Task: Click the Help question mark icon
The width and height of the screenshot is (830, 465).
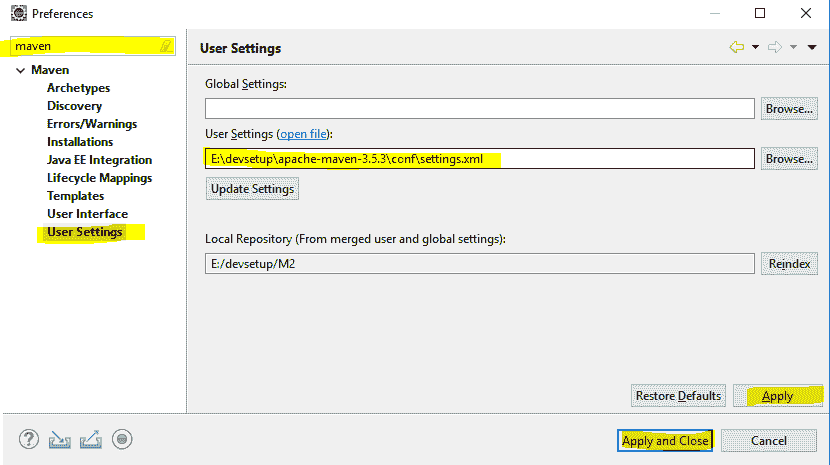Action: point(29,438)
